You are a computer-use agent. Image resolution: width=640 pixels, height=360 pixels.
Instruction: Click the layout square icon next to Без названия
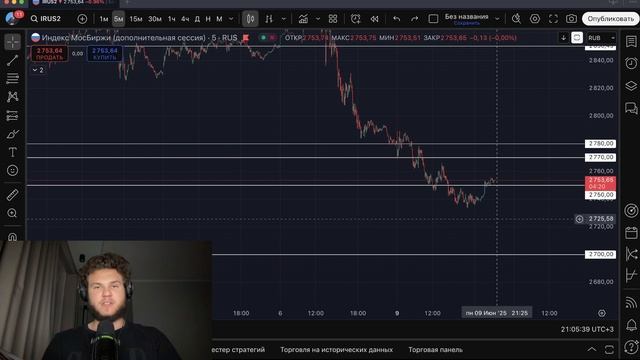[x=433, y=19]
